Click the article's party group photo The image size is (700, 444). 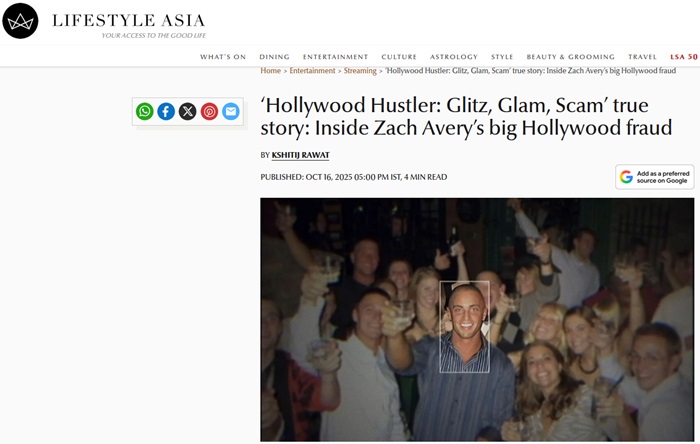tap(477, 320)
